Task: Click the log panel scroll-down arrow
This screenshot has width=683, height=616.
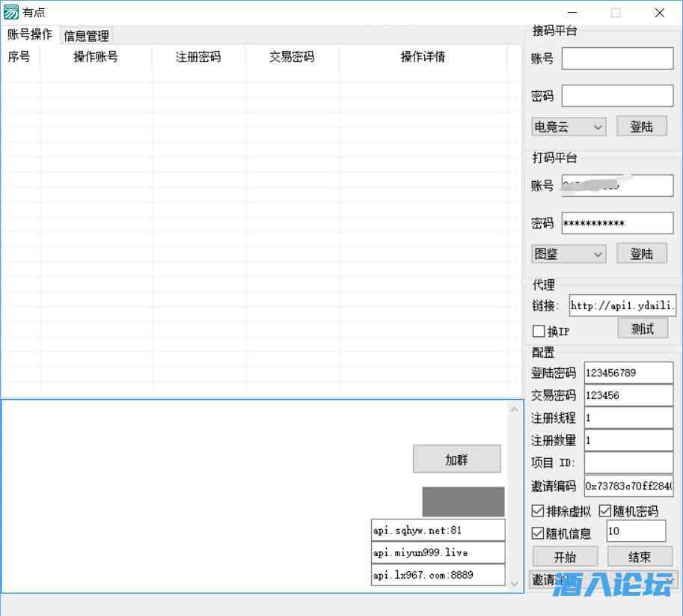Action: click(514, 584)
